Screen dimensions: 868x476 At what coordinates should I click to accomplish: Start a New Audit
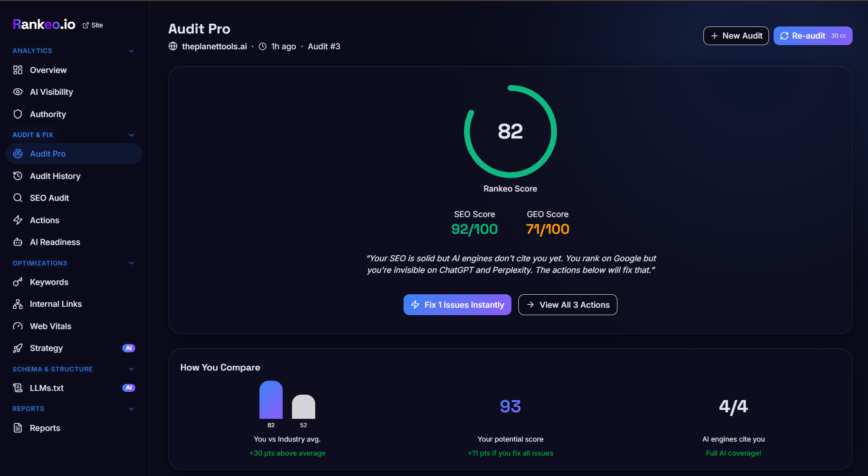736,36
